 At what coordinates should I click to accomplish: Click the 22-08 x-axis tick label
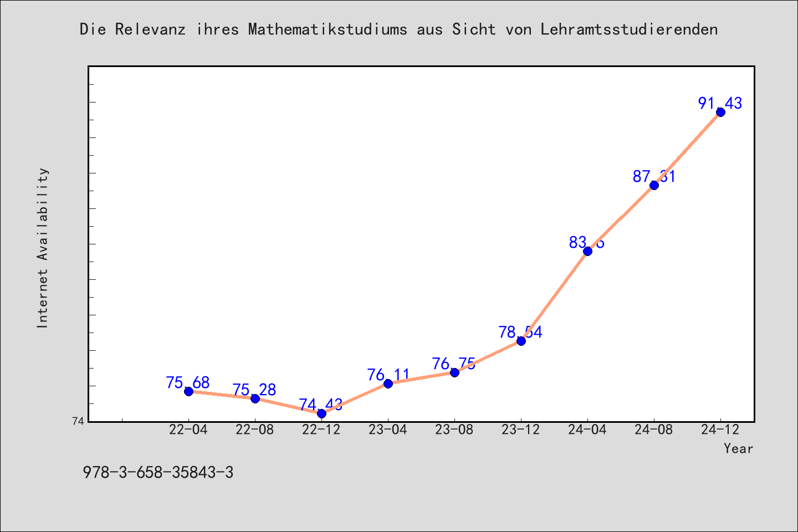tap(255, 430)
